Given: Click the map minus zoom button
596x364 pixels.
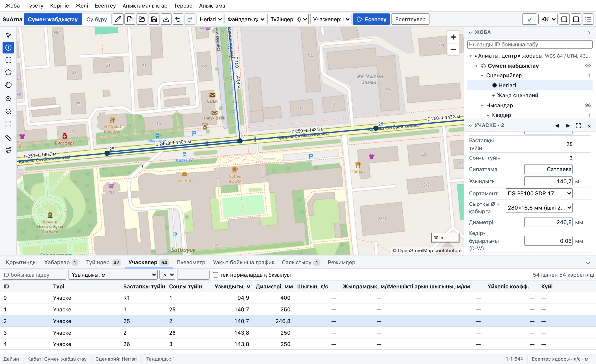Looking at the screenshot, I should click(453, 49).
